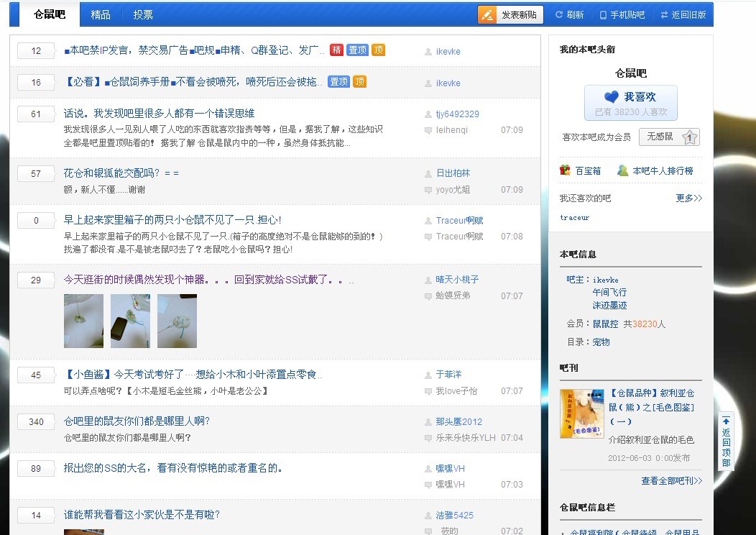Click author icon beside 嘿嘿VH top row
Screen dimensions: 756x535
(x=428, y=469)
